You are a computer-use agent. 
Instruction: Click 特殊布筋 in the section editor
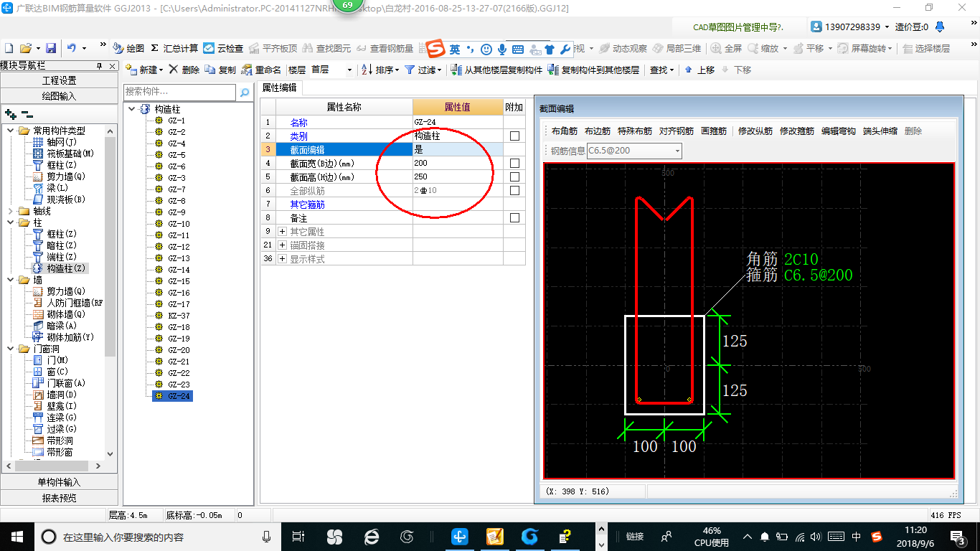pos(635,131)
